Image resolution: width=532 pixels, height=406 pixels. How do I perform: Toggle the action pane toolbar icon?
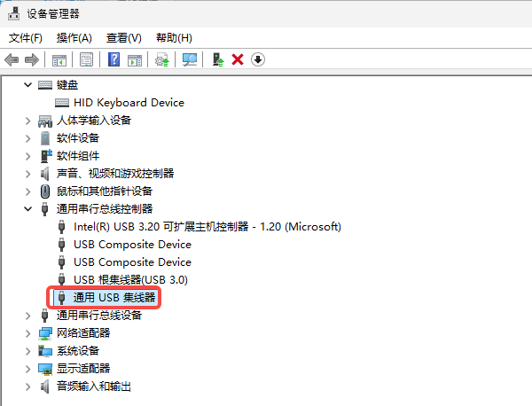click(x=135, y=60)
